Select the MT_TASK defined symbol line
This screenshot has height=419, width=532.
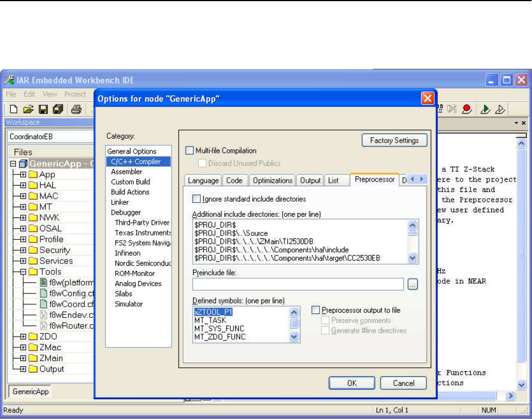tap(210, 320)
